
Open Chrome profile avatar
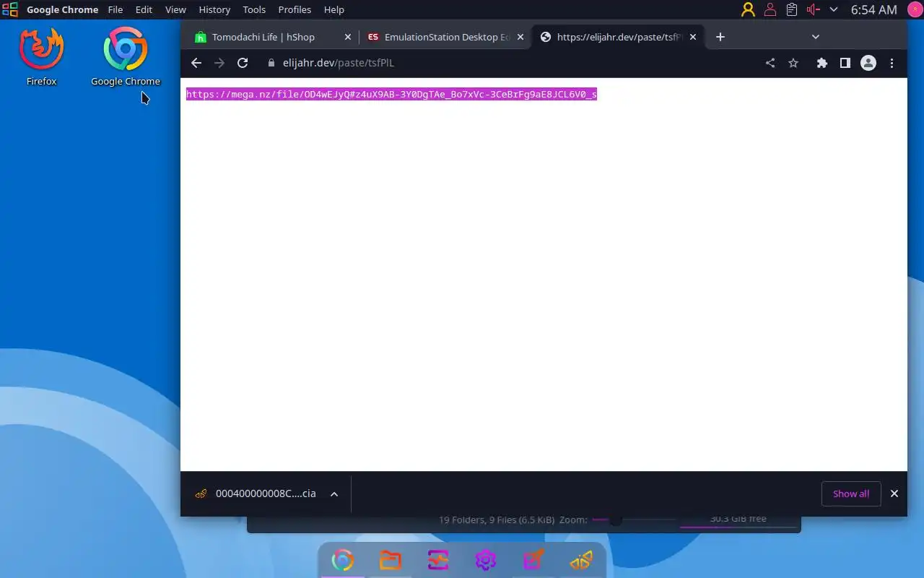pos(868,63)
